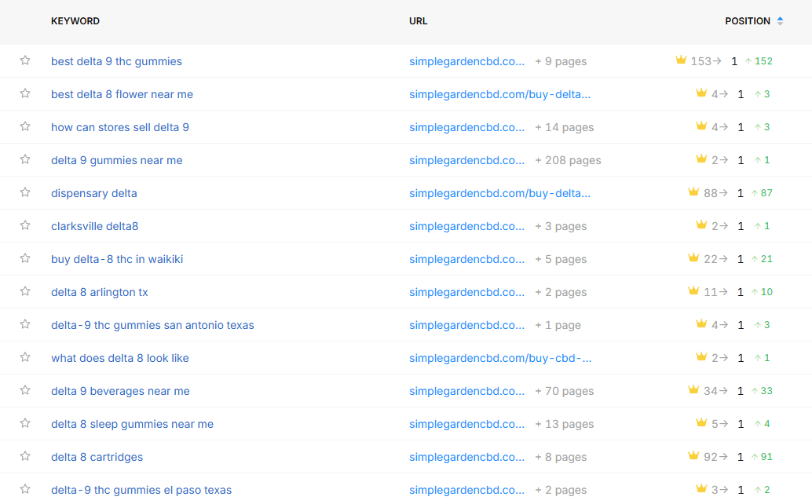Click the POSITION column header
Viewport: 812px width, 504px height.
click(x=748, y=21)
